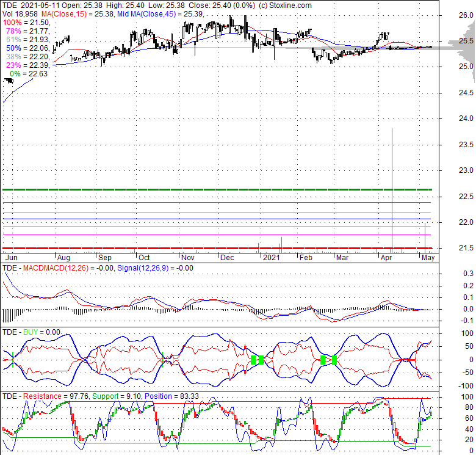Image resolution: width=476 pixels, height=455 pixels.
Task: Click the Apr month axis label
Action: (x=386, y=258)
